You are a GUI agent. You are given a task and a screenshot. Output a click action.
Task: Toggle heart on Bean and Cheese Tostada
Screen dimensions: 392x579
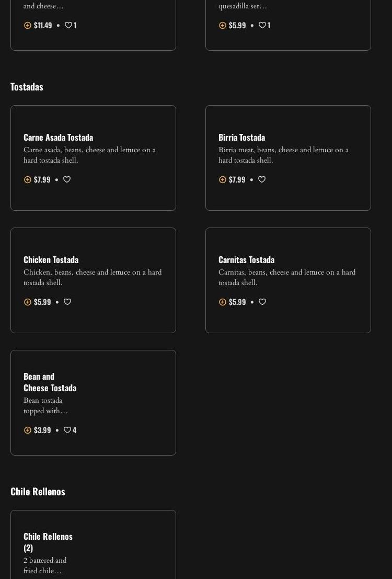(x=67, y=430)
